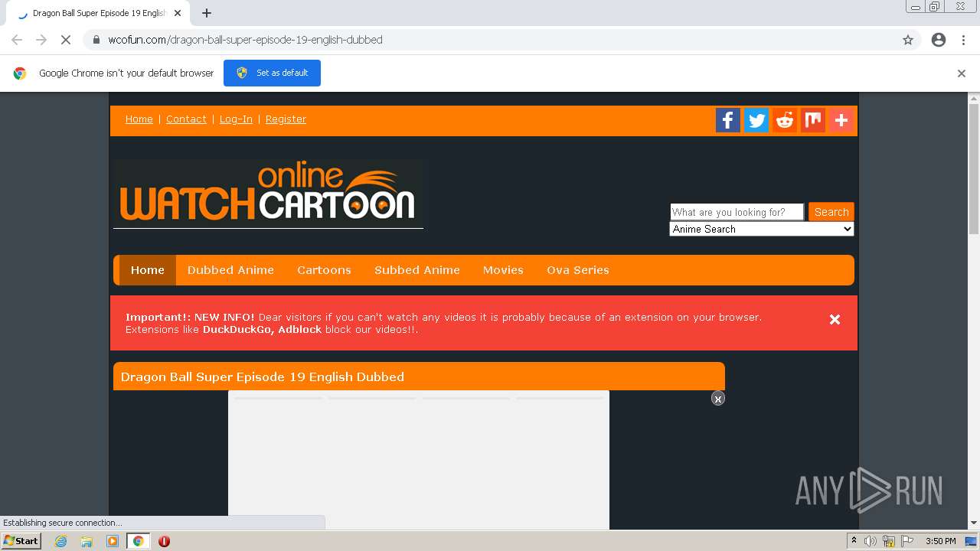The height and width of the screenshot is (551, 980).
Task: Click the search text field
Action: [x=737, y=212]
